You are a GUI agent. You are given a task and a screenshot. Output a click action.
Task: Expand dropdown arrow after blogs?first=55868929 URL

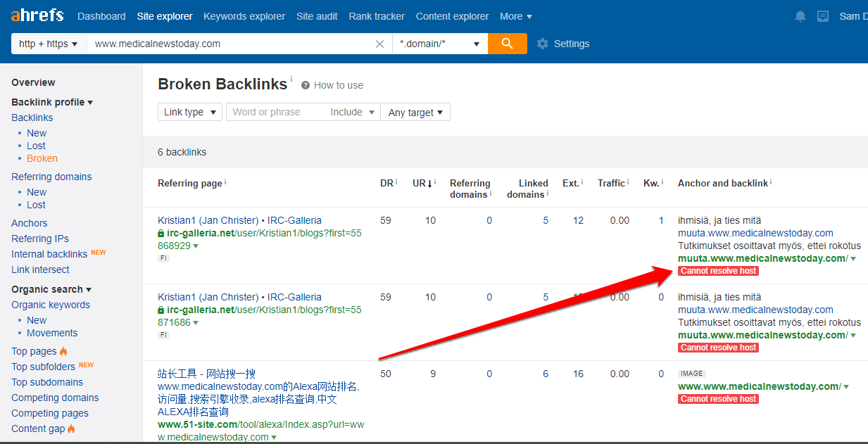(x=196, y=246)
